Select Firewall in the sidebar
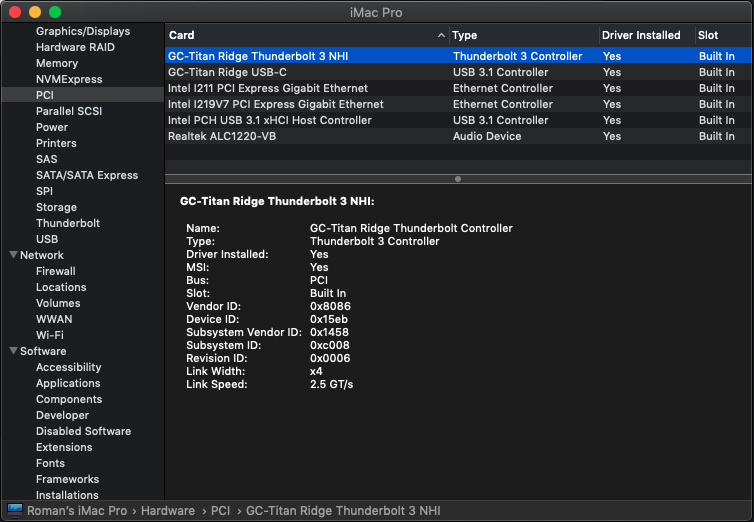 click(x=56, y=271)
